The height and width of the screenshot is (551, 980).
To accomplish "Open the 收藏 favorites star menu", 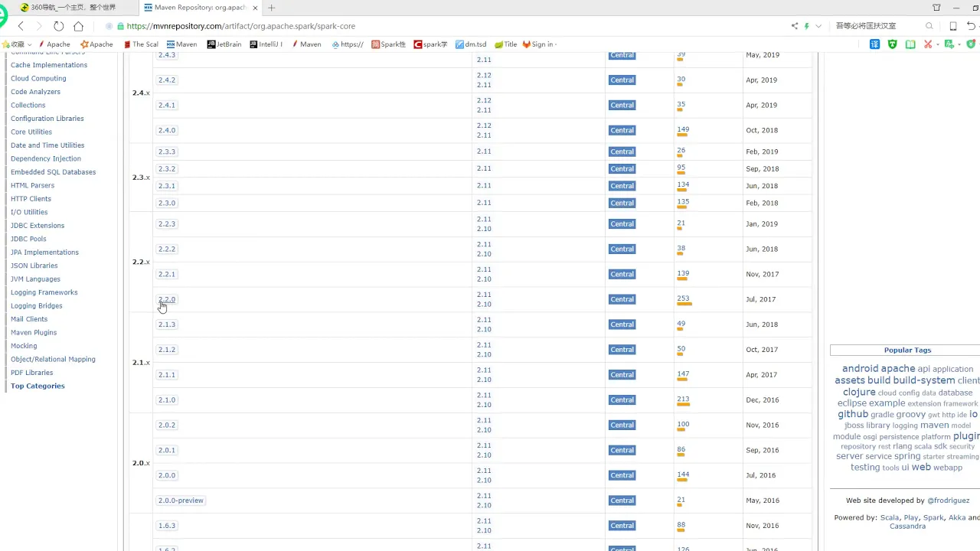I will pos(17,44).
